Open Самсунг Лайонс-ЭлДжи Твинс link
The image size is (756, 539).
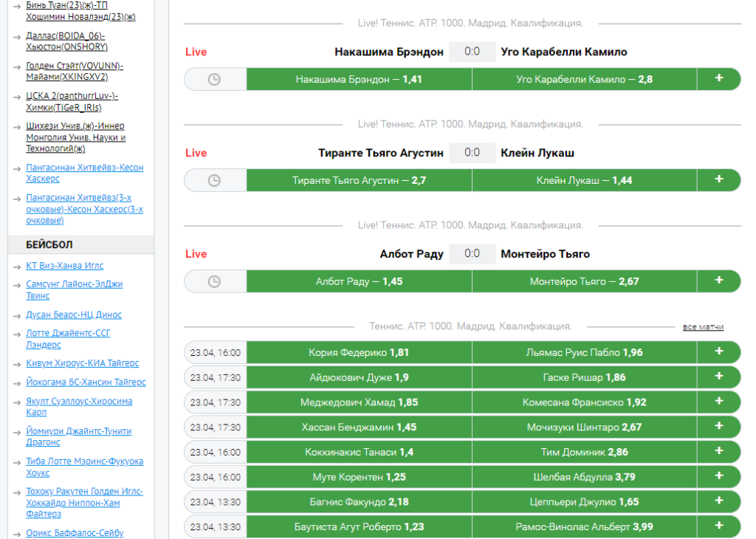tap(75, 290)
